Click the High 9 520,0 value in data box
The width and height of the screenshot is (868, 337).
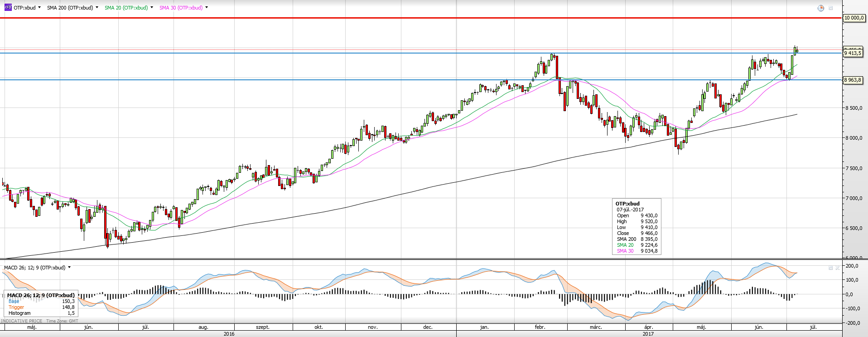tap(649, 221)
